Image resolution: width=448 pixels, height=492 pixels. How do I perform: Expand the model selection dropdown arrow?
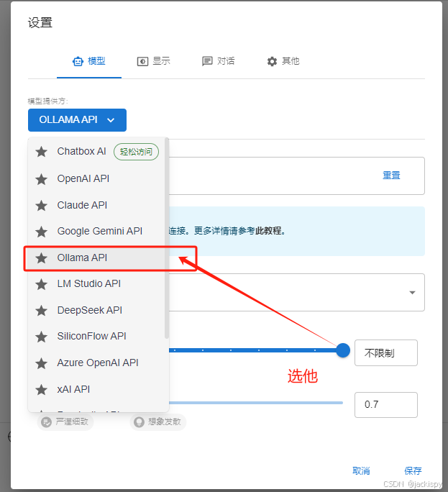[412, 293]
